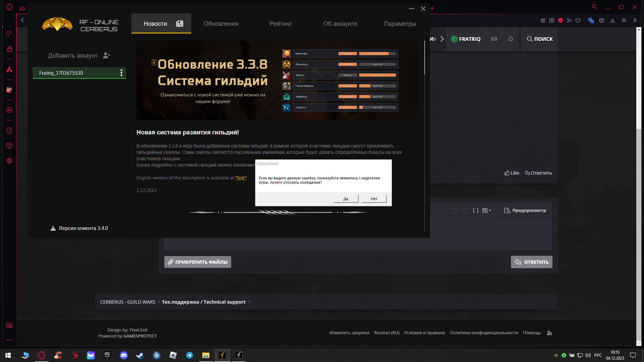
Task: Click Версия клиента 3.4.0 download label
Action: (79, 228)
